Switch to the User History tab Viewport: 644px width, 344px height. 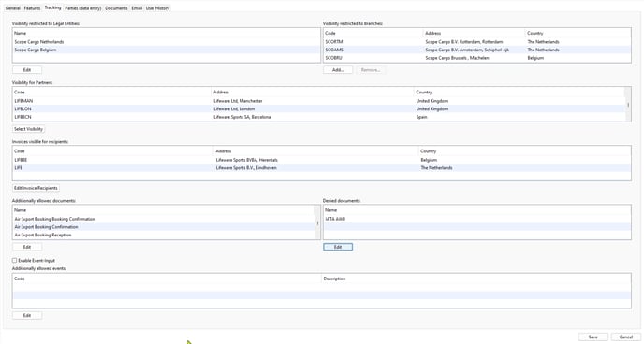[x=157, y=8]
